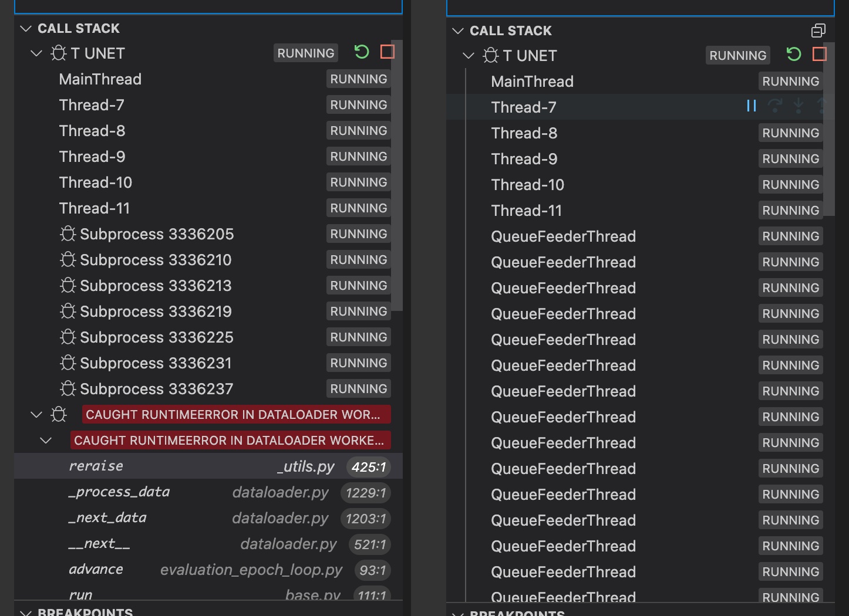Click the bug icon beside Subprocess 3336237
The height and width of the screenshot is (616, 849).
(x=68, y=388)
